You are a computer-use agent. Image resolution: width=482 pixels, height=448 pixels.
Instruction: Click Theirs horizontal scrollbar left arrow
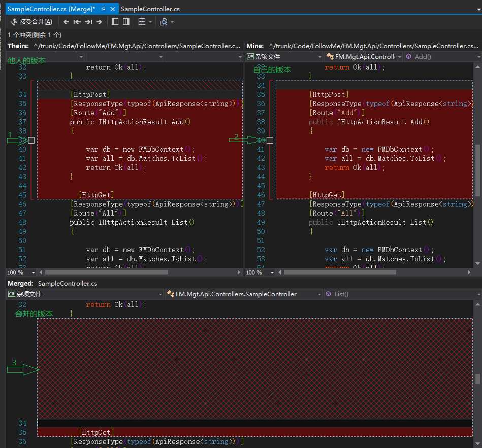pos(41,272)
